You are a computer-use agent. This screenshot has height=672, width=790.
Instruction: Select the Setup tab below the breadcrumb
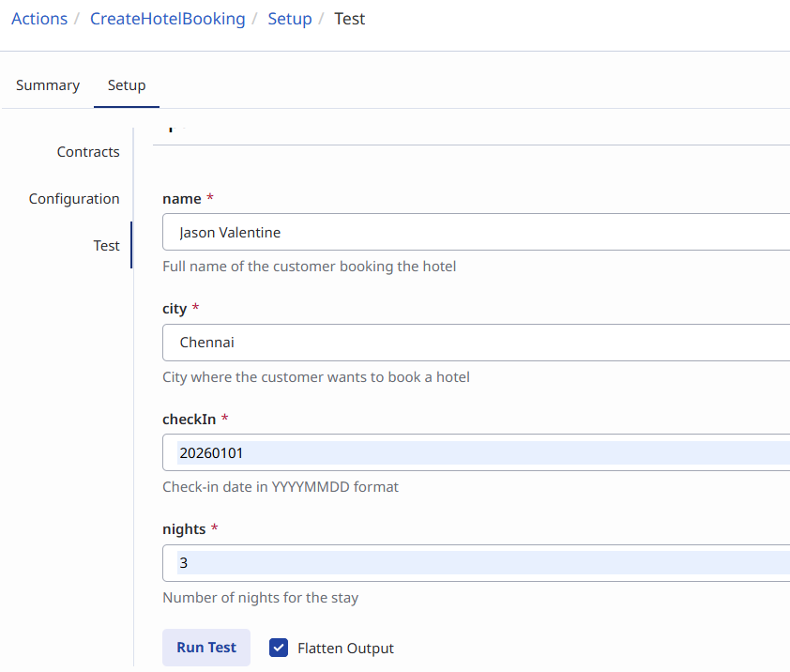pos(127,85)
